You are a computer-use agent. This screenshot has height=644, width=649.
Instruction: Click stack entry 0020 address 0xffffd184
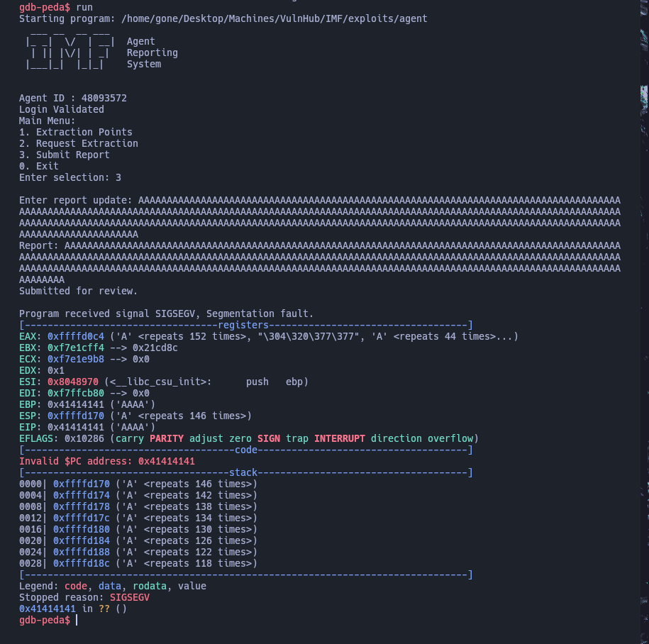click(x=82, y=540)
